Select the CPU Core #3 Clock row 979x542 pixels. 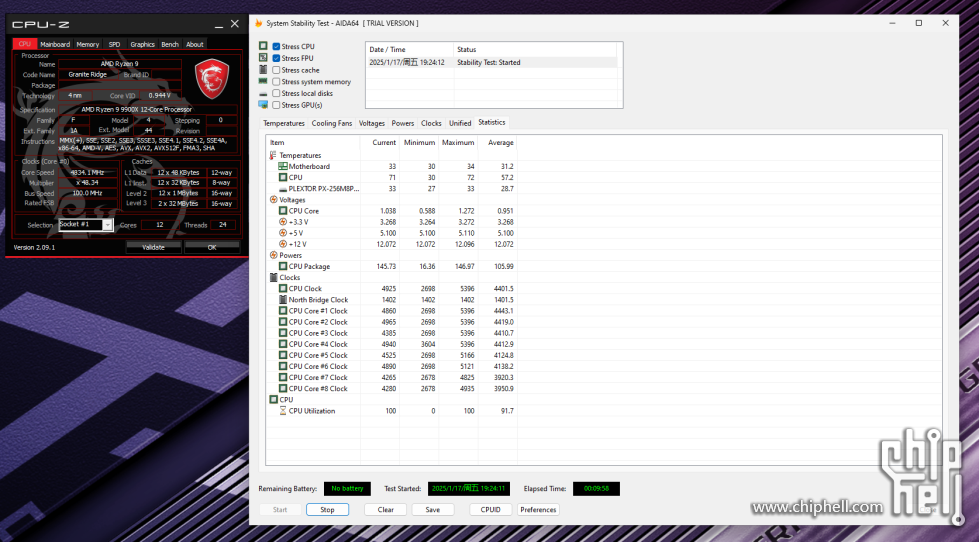point(392,333)
